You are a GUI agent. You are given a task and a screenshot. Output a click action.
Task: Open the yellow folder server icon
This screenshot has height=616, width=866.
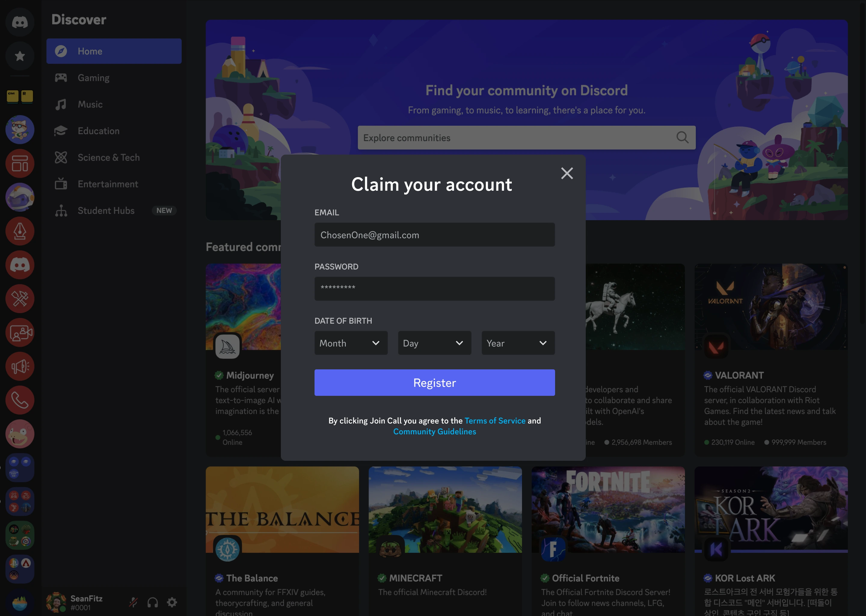point(20,96)
